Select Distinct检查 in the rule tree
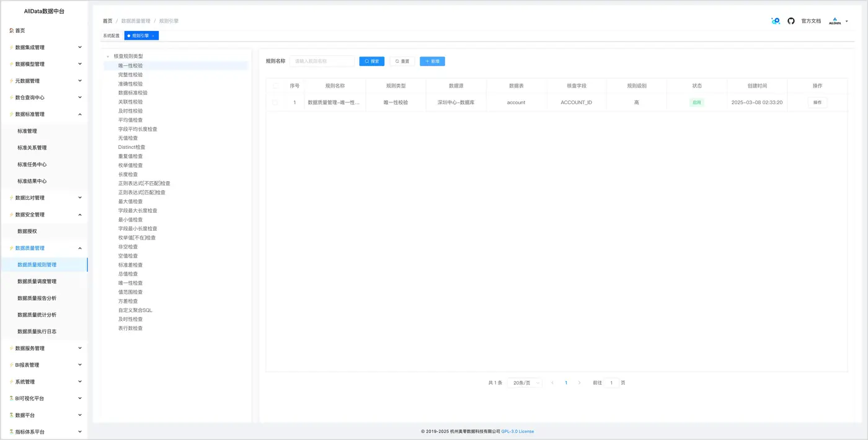This screenshot has width=868, height=440. click(131, 147)
